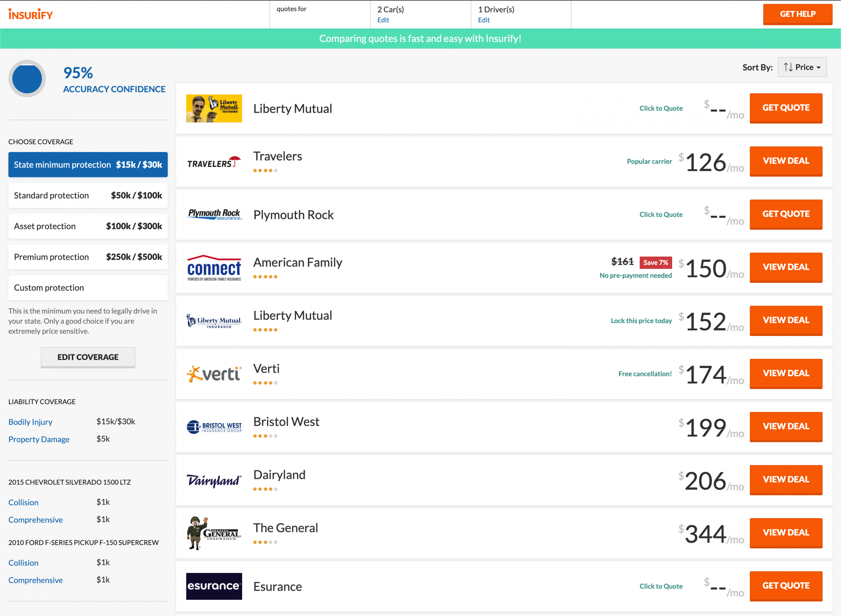
Task: Click the Bristol West logo icon
Action: pos(214,426)
